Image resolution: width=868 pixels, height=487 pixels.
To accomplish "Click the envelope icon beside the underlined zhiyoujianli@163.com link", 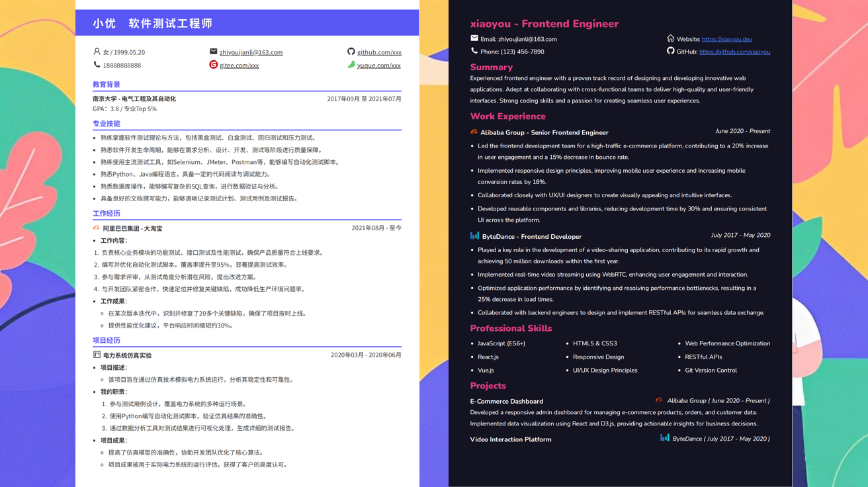I will pos(213,52).
